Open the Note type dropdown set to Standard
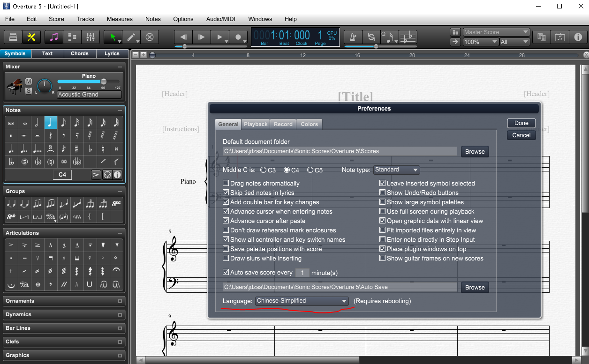 click(396, 170)
